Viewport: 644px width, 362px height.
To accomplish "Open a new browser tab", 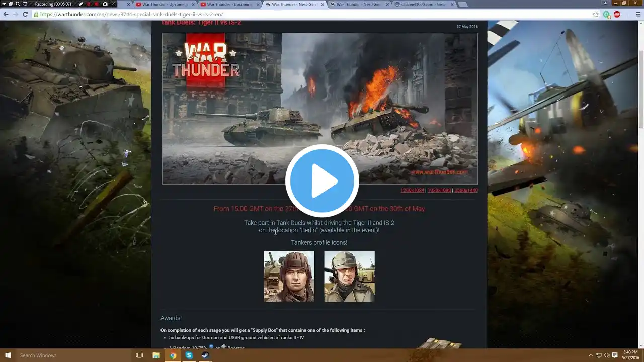I will coord(462,4).
